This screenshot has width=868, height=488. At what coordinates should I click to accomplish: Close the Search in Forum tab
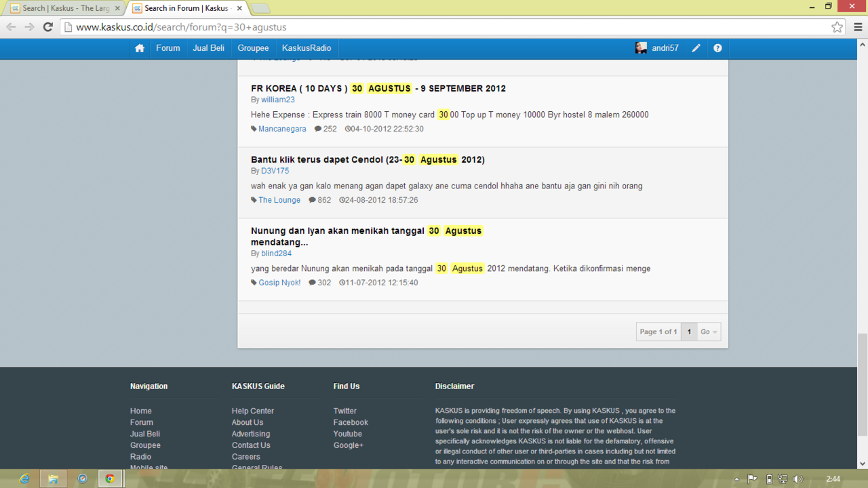coord(239,8)
